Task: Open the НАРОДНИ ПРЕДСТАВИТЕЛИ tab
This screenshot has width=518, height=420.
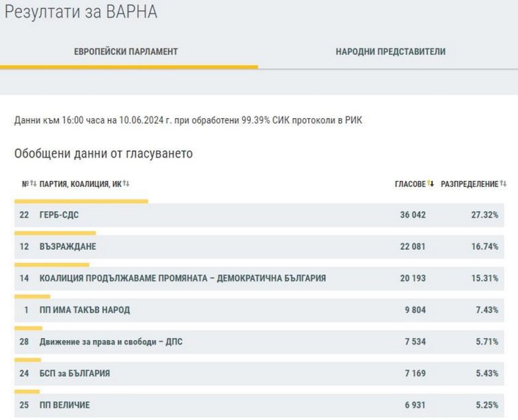Action: click(x=390, y=52)
